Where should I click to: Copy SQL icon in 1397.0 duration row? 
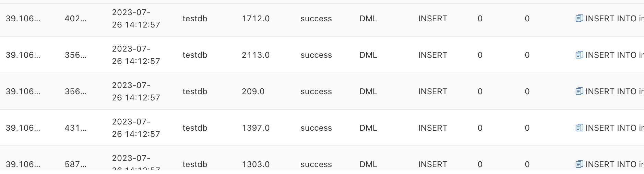[579, 128]
